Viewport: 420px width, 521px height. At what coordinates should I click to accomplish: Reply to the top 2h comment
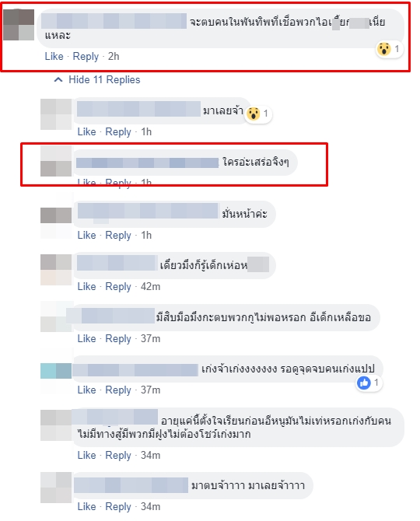tap(86, 56)
